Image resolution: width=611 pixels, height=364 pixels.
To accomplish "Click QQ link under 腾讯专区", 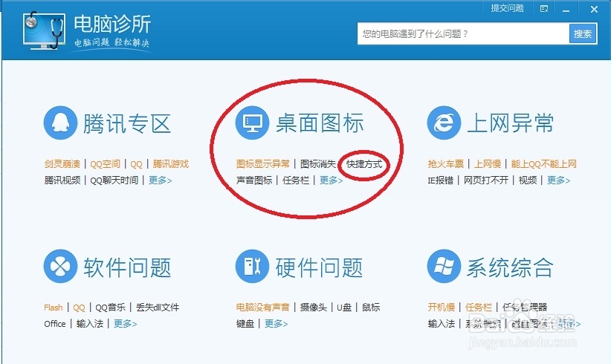I will click(x=136, y=164).
